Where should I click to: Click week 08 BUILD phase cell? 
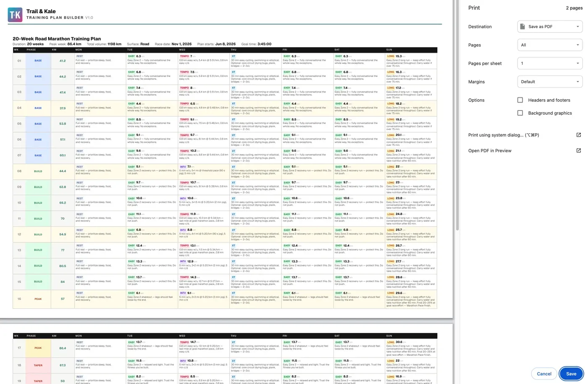pos(38,171)
